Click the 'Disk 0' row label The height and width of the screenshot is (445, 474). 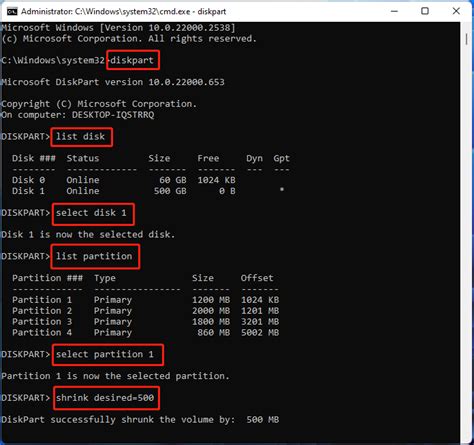[28, 180]
